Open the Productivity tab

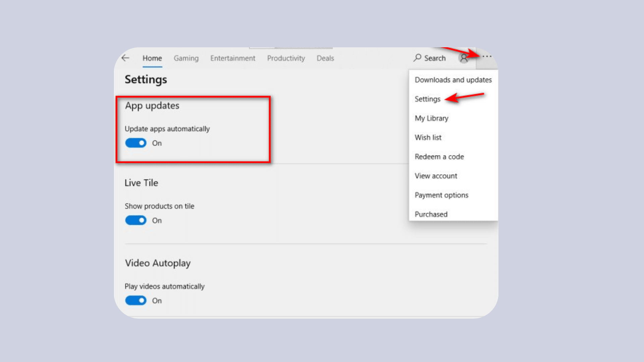(286, 58)
